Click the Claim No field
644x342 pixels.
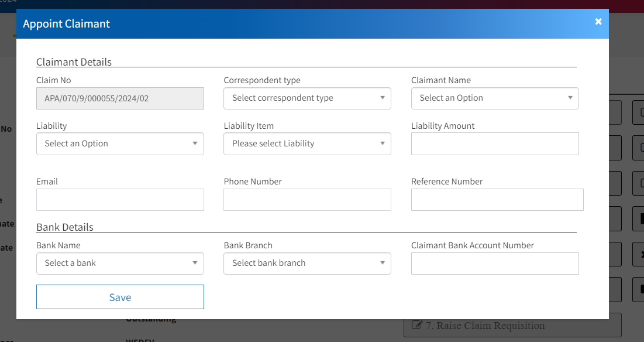click(120, 98)
